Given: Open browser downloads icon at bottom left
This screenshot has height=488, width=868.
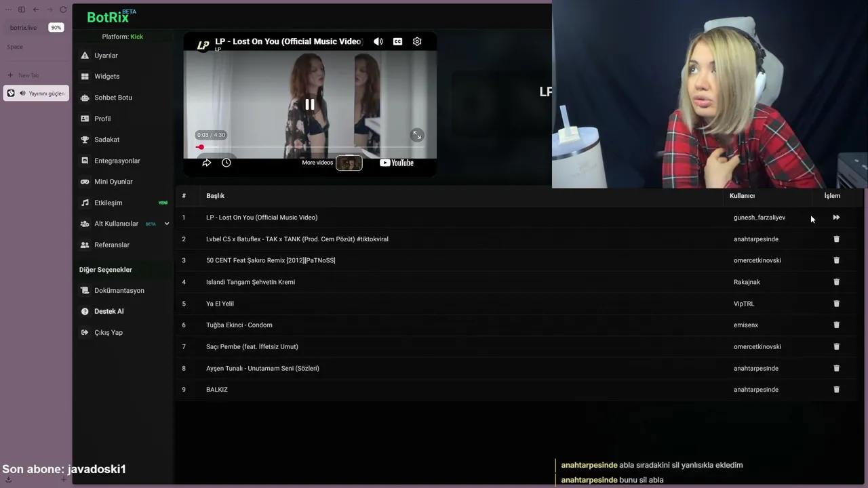Looking at the screenshot, I should point(8,479).
